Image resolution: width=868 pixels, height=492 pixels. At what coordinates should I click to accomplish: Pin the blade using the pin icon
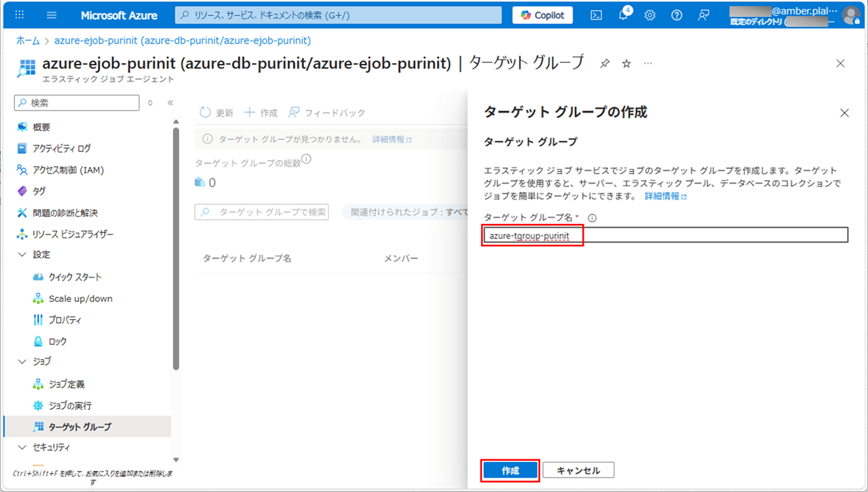(x=605, y=63)
